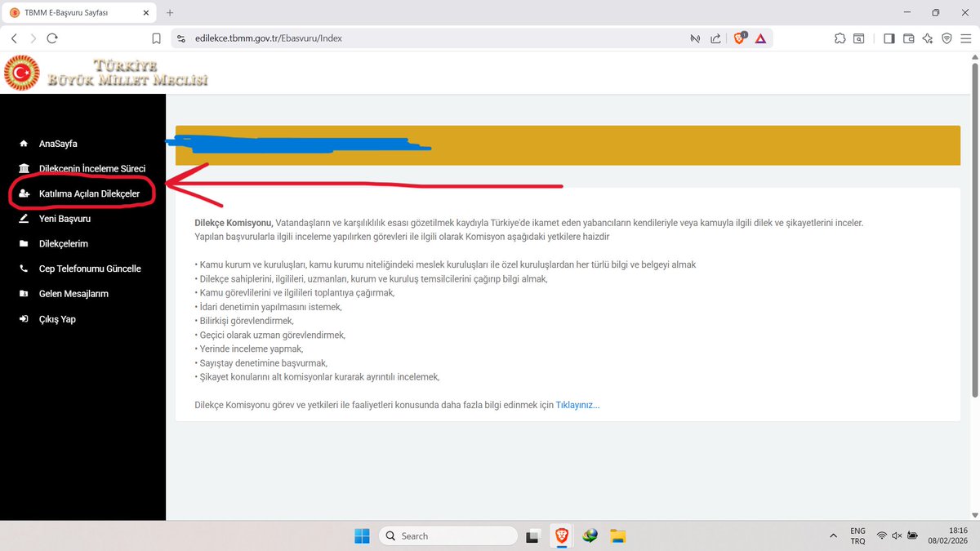The width and height of the screenshot is (980, 551).
Task: Open site settings icon in address bar
Action: click(181, 38)
